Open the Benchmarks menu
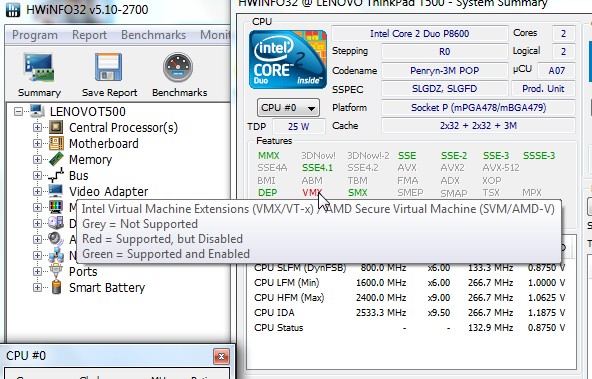The width and height of the screenshot is (592, 379). pos(153,35)
